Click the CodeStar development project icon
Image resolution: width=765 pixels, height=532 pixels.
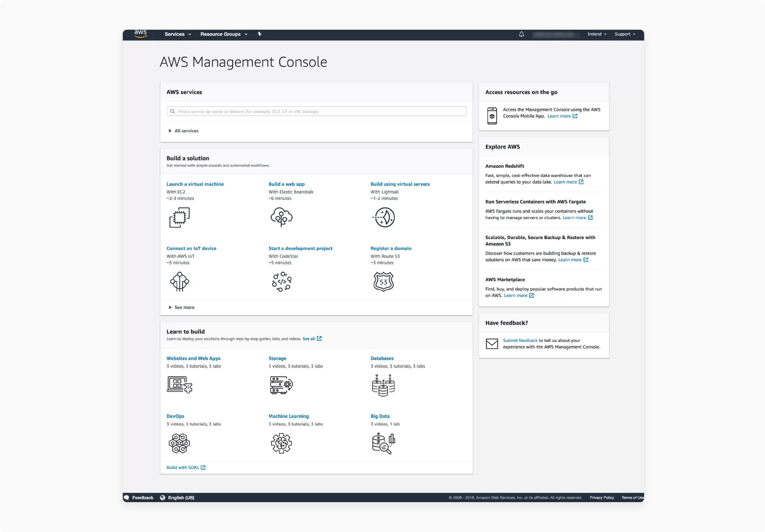[x=282, y=282]
